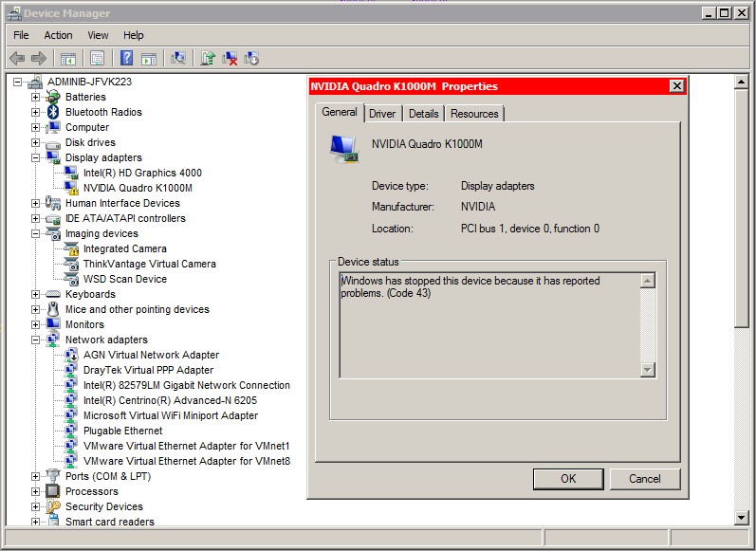Expand the Batteries node
The width and height of the screenshot is (756, 551).
(x=35, y=97)
